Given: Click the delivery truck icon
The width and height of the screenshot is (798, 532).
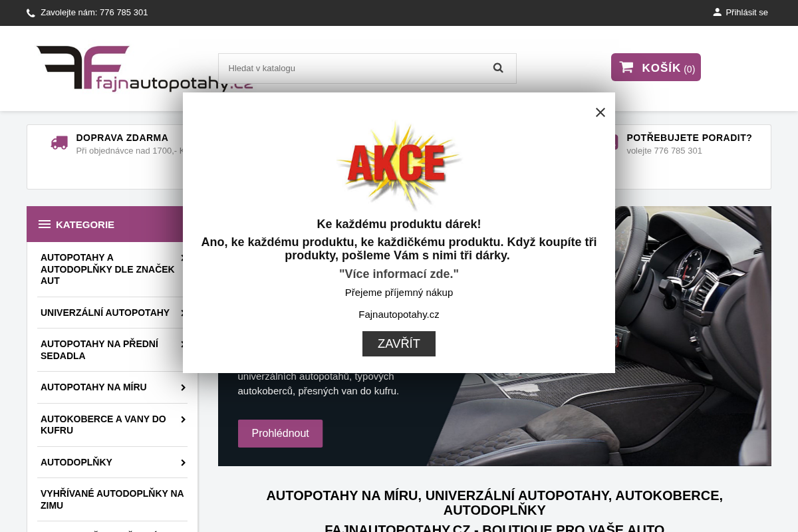Looking at the screenshot, I should pos(59,143).
